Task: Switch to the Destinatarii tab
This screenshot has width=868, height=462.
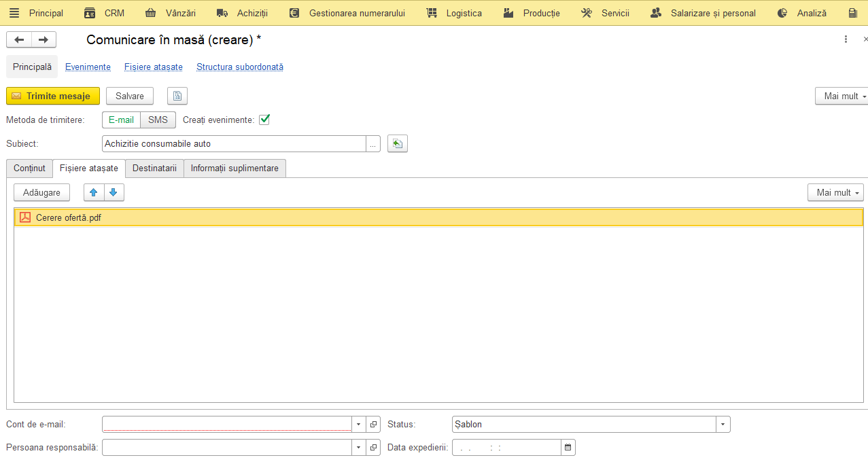Action: coord(154,168)
